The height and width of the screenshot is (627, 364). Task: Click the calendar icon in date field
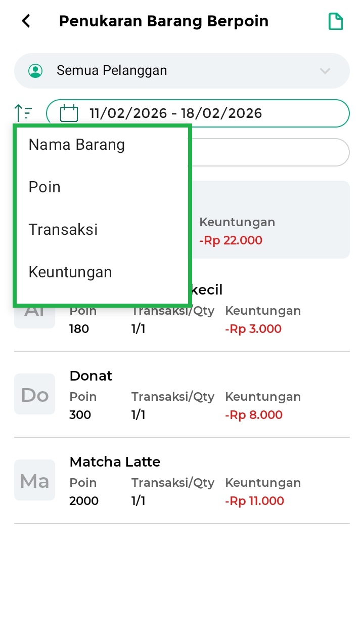69,113
